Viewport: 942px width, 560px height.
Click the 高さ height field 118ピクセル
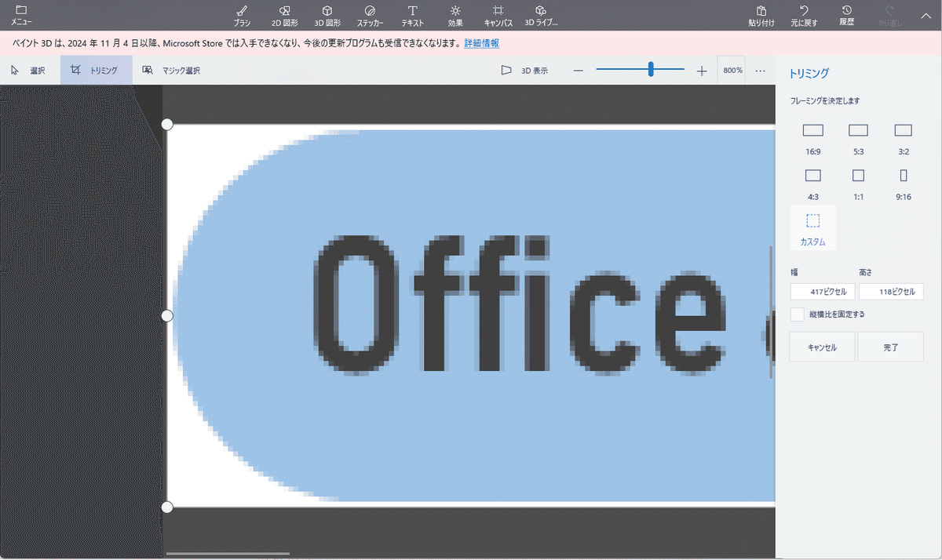click(891, 292)
